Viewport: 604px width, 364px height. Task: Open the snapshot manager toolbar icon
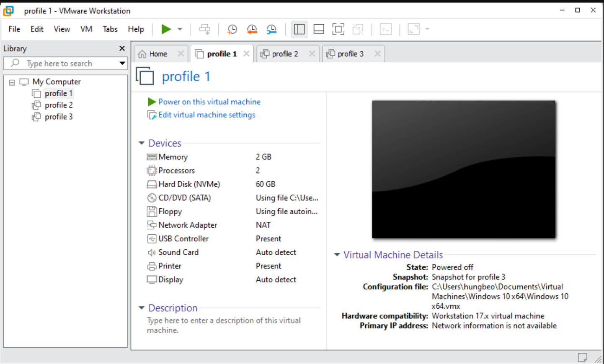pos(271,29)
